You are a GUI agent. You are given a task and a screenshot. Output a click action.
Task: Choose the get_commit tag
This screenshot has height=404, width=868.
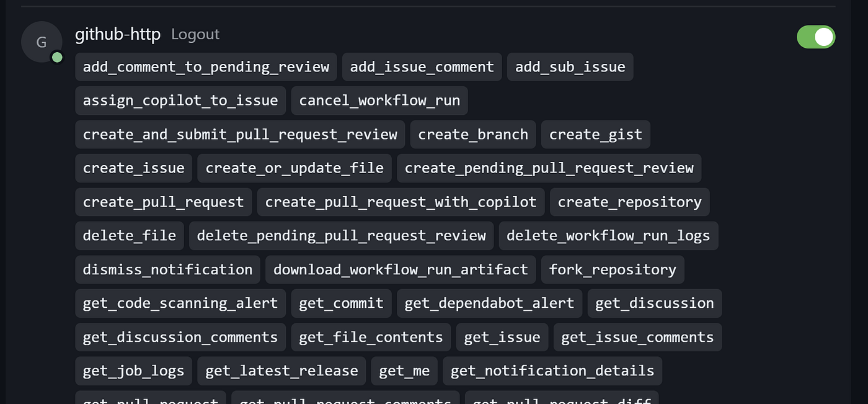click(342, 303)
